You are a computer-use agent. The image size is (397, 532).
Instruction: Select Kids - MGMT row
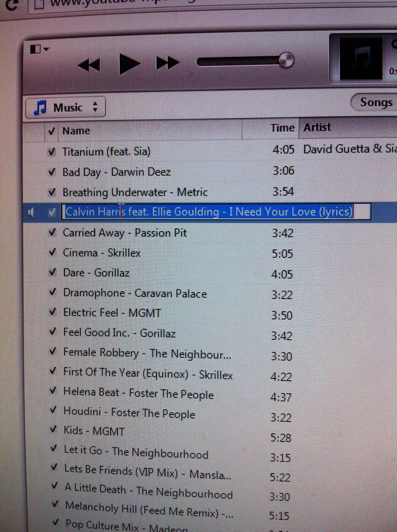94,430
